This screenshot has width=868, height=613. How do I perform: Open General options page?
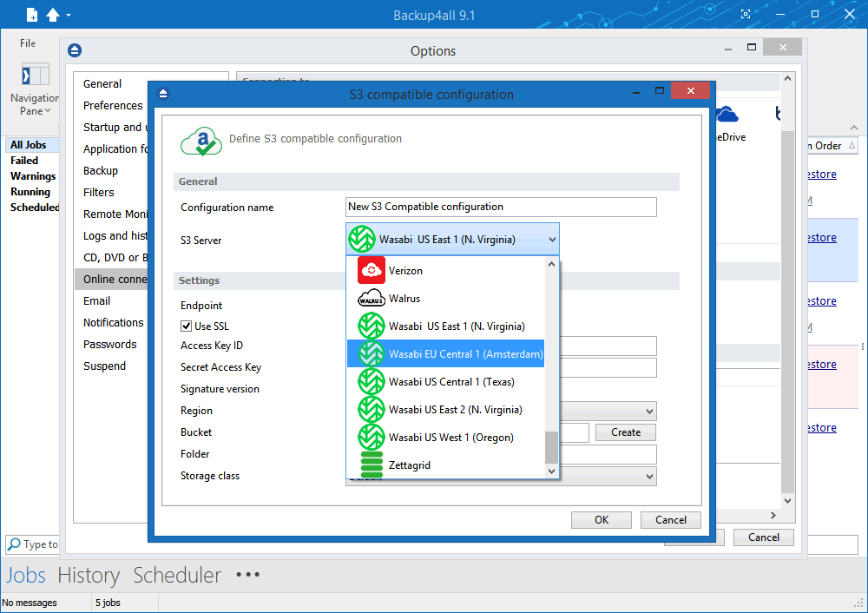point(102,84)
